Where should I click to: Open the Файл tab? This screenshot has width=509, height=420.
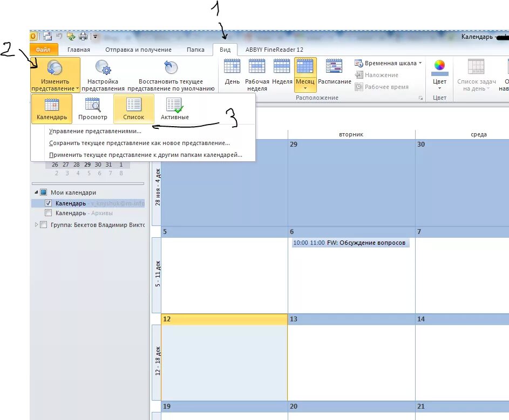tap(43, 50)
